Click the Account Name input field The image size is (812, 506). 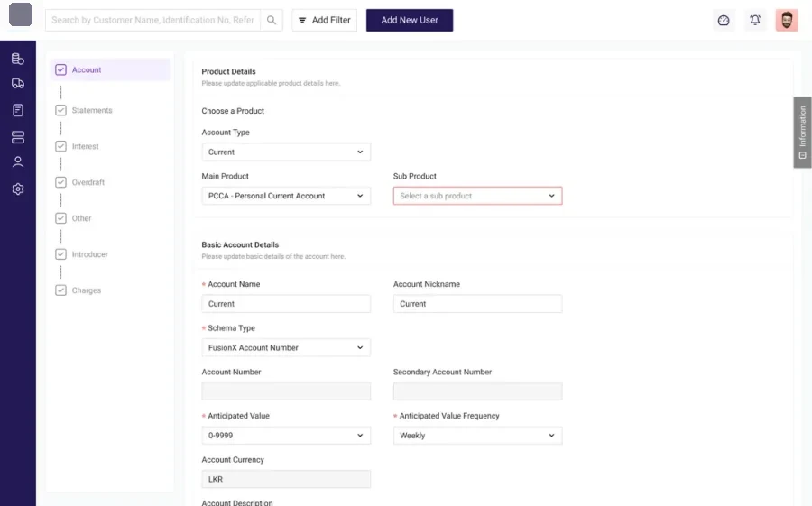click(286, 304)
